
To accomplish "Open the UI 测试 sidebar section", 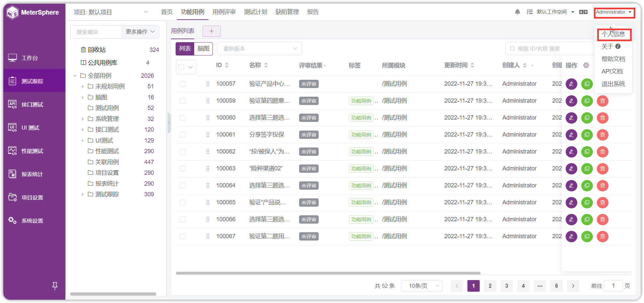I will coord(35,128).
